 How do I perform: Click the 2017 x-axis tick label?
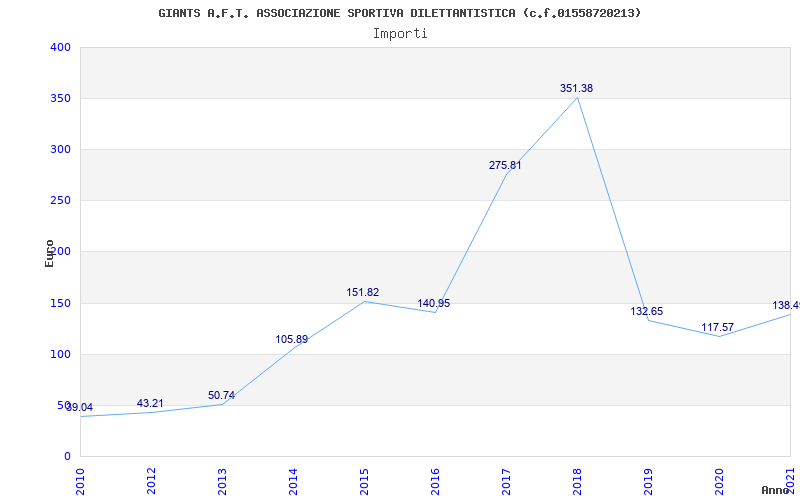tap(506, 480)
